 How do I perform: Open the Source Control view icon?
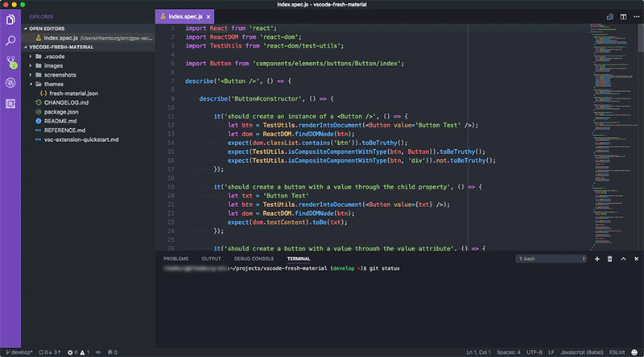10,62
